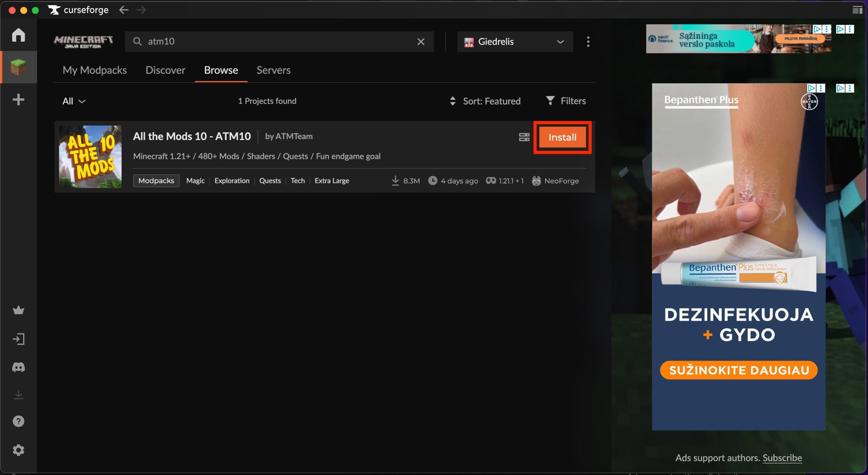Click the Sužinokite daugiau ad button

tap(739, 370)
